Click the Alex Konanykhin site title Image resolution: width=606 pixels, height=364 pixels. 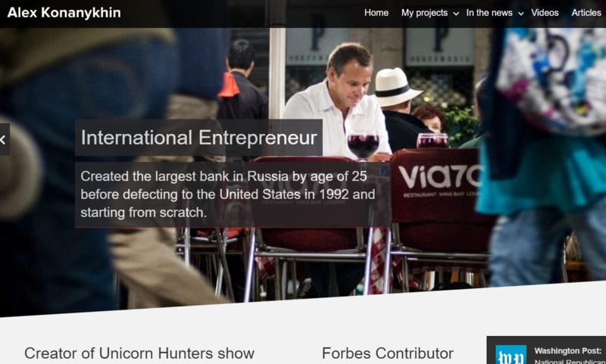click(64, 13)
